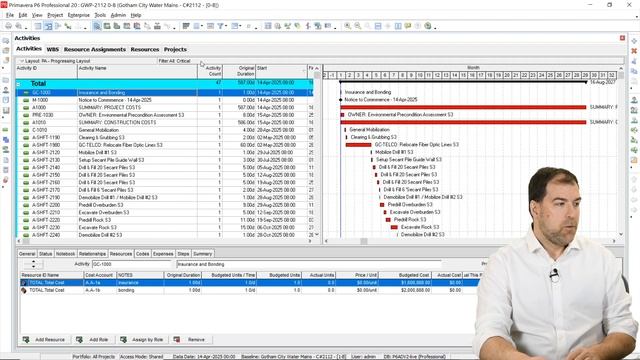
Task: Switch to the Projects tab
Action: click(175, 49)
